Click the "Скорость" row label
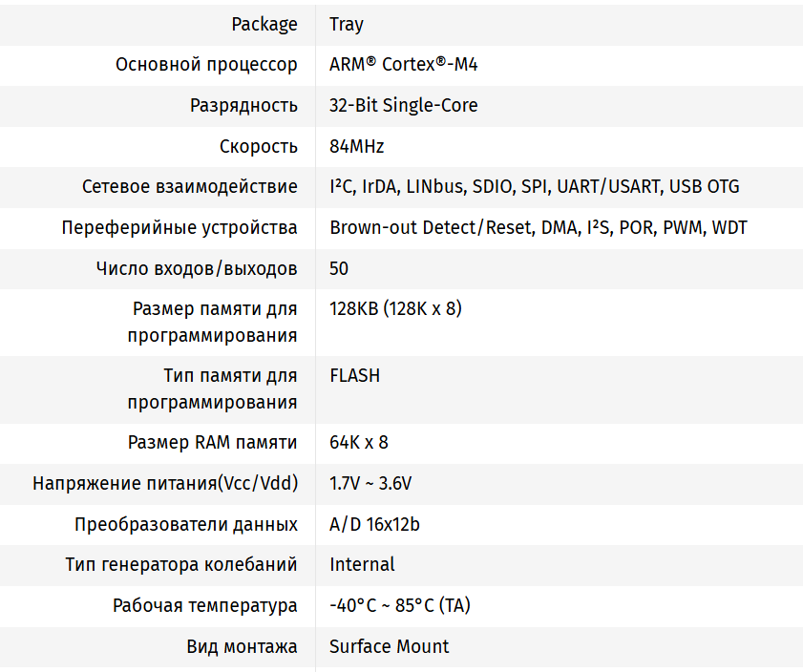The height and width of the screenshot is (672, 803). [x=259, y=146]
